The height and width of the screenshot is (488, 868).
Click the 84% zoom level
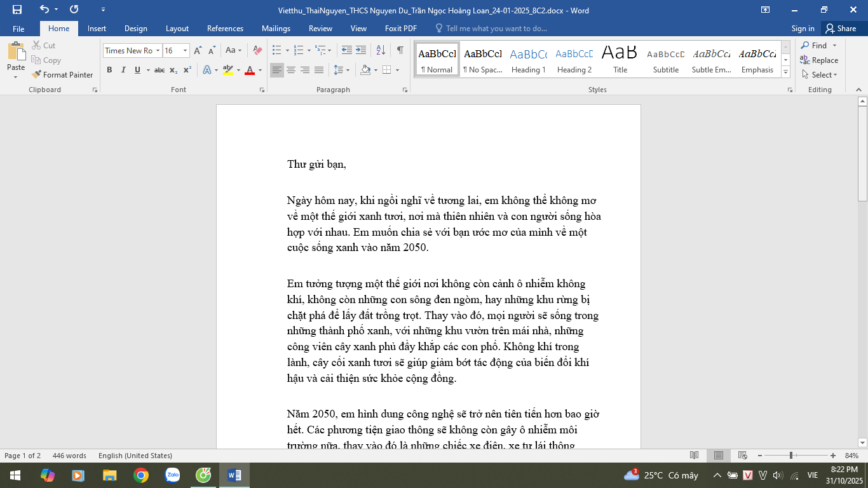[x=851, y=456]
